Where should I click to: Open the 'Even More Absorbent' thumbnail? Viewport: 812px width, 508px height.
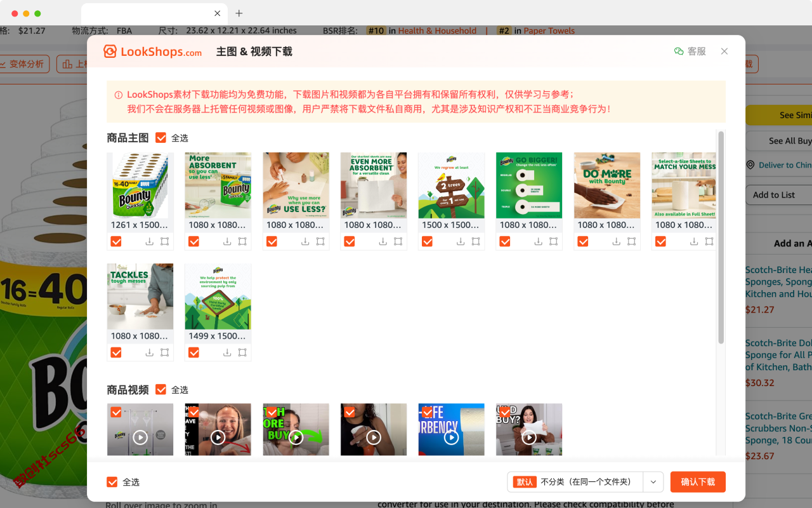374,185
